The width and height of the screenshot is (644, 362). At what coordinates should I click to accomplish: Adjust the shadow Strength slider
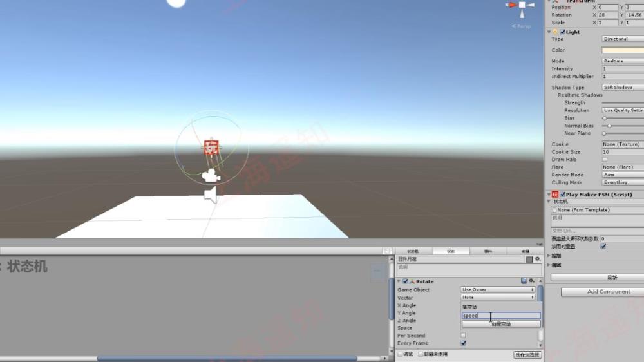(x=623, y=102)
